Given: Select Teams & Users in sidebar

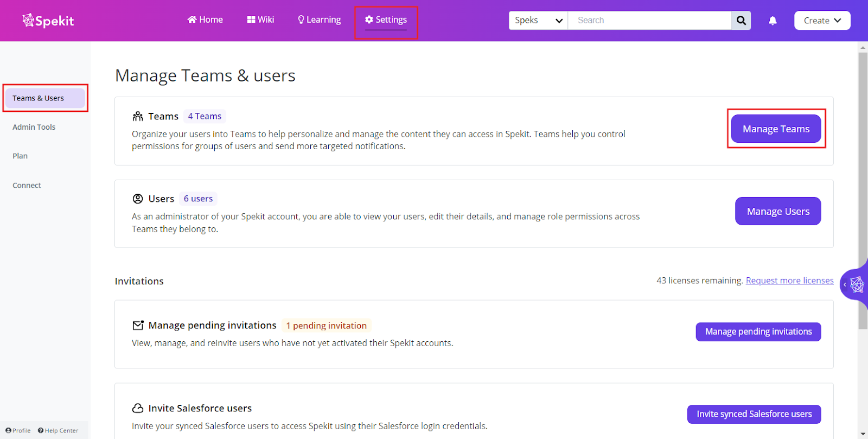Looking at the screenshot, I should 45,98.
